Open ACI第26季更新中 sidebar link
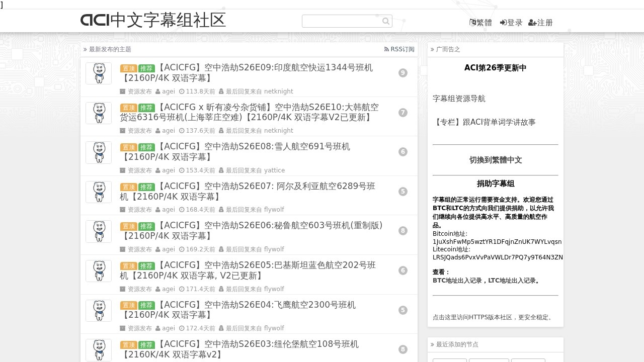This screenshot has width=644, height=362. tap(496, 68)
